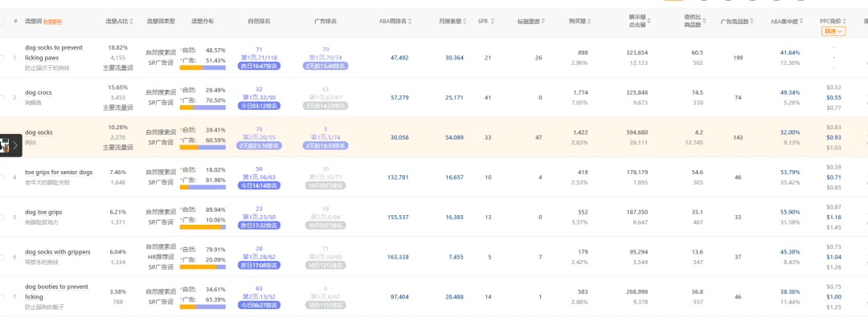This screenshot has height=317, width=868.
Task: Check the row 7 checkbox for dog booties
Action: point(2,297)
